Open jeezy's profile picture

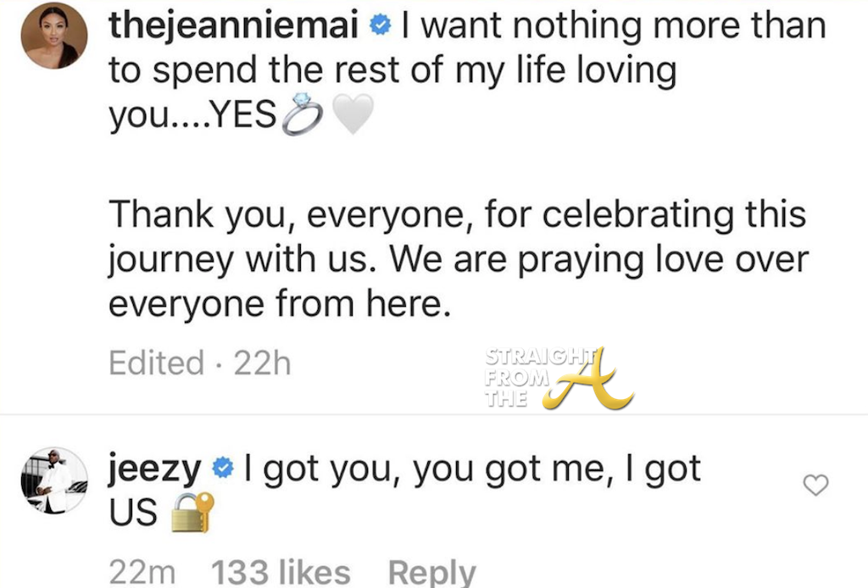click(54, 480)
